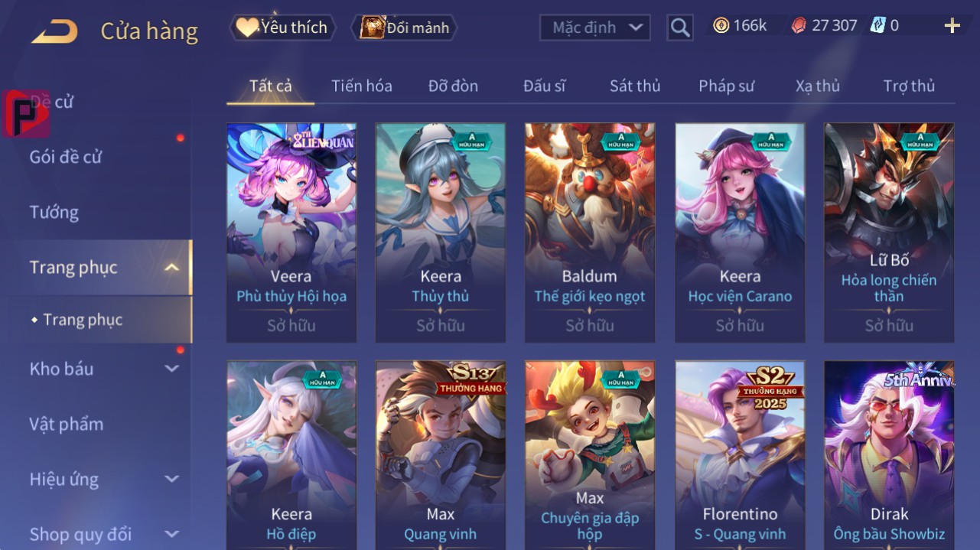
Task: Open the Lữ Bố Hỏa long chiến thần card
Action: click(x=889, y=233)
